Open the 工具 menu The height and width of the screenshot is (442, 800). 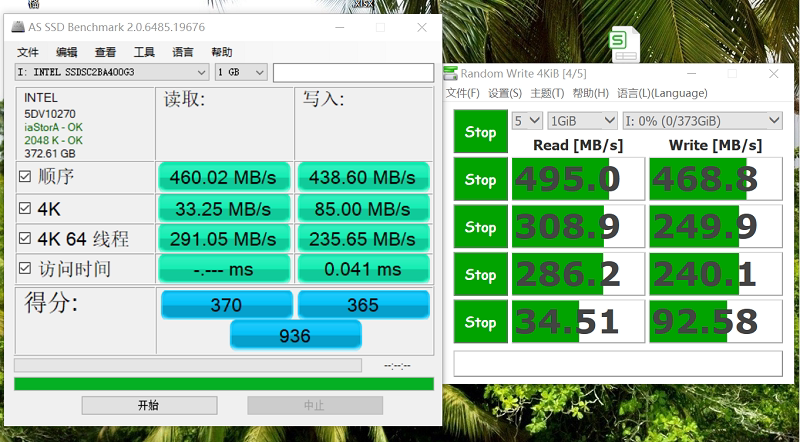(x=144, y=52)
